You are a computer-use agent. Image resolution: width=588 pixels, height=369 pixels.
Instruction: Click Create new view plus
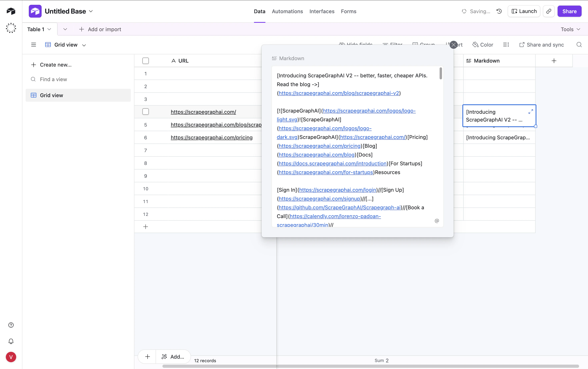tap(34, 65)
